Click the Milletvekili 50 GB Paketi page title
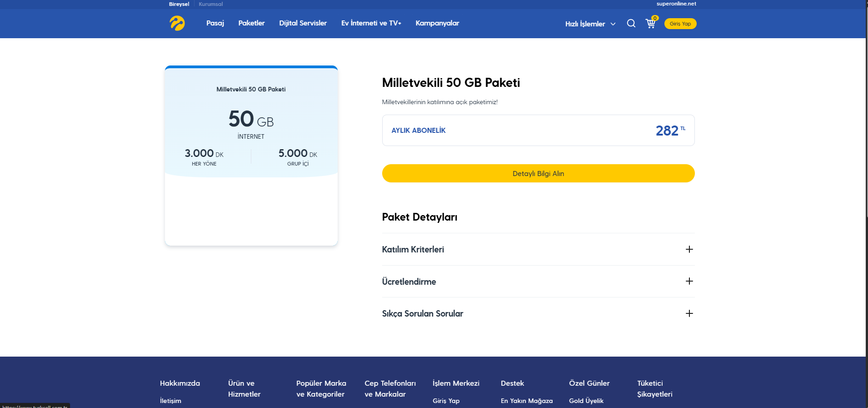 tap(451, 82)
